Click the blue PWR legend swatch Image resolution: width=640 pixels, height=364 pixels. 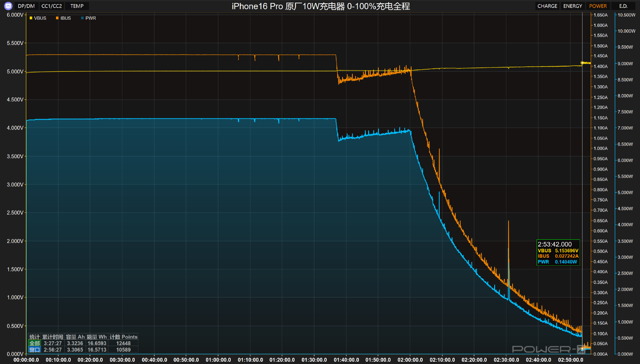pyautogui.click(x=82, y=18)
